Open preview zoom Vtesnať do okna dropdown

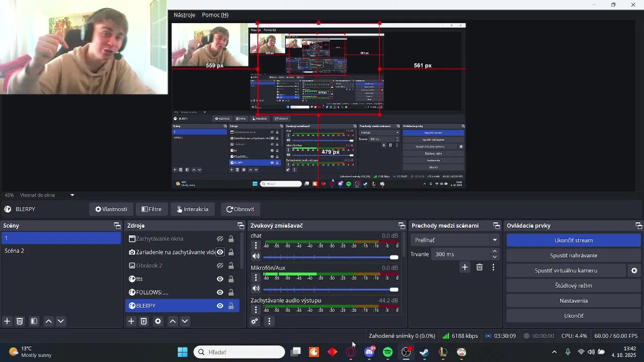tap(72, 195)
